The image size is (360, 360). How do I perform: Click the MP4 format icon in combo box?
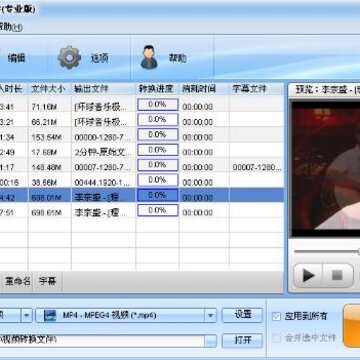pos(50,316)
